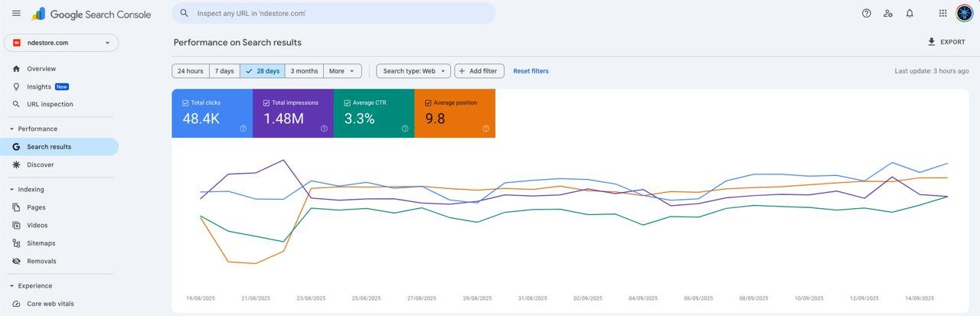Open Sitemaps in the sidebar
980x316 pixels.
click(x=41, y=243)
